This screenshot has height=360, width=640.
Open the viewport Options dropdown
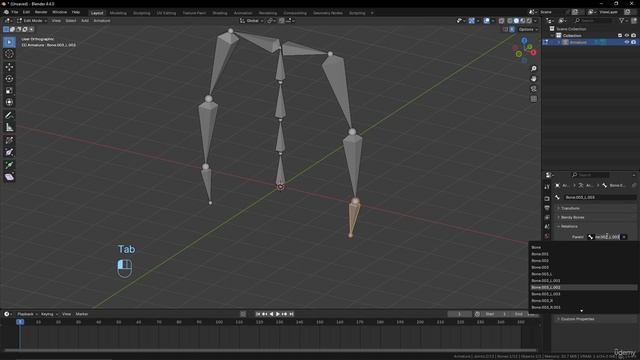pos(528,29)
